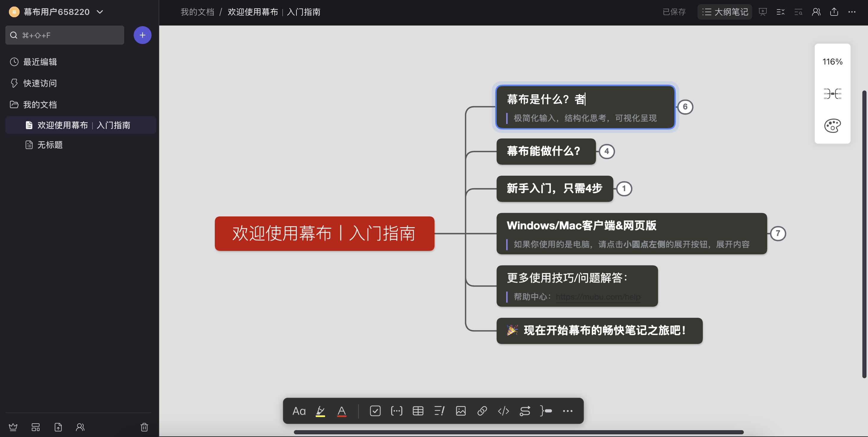868x437 pixels.
Task: Click the horizontal scrollbar at bottom
Action: 519,432
